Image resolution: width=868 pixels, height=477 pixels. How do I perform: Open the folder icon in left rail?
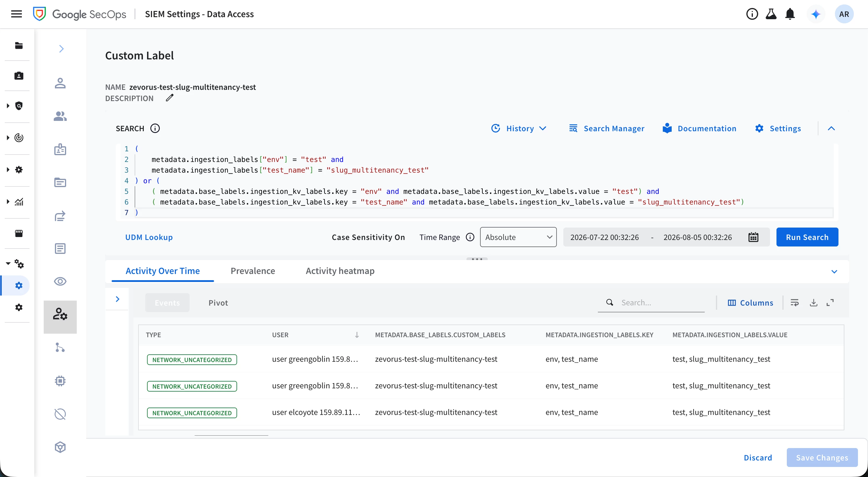point(19,46)
